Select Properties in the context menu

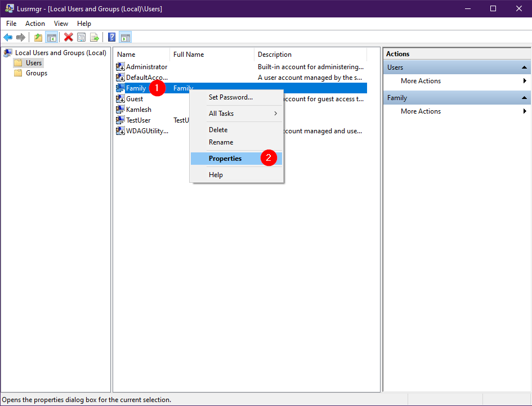(x=225, y=159)
